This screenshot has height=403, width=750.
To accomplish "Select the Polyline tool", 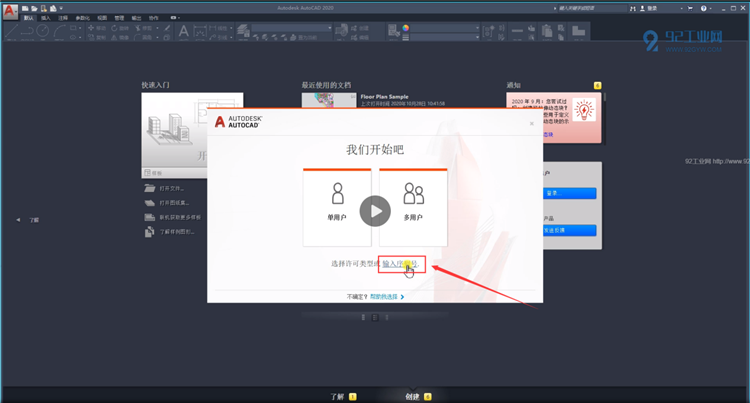I will 27,32.
